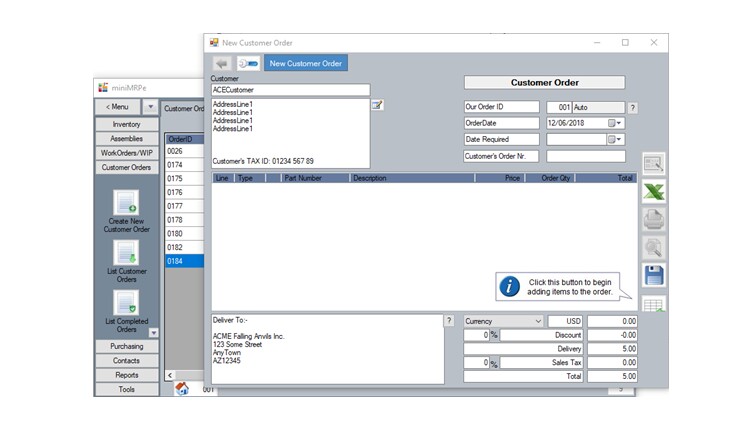Toggle the Sales Tax percent button
The height and width of the screenshot is (435, 753).
point(494,362)
